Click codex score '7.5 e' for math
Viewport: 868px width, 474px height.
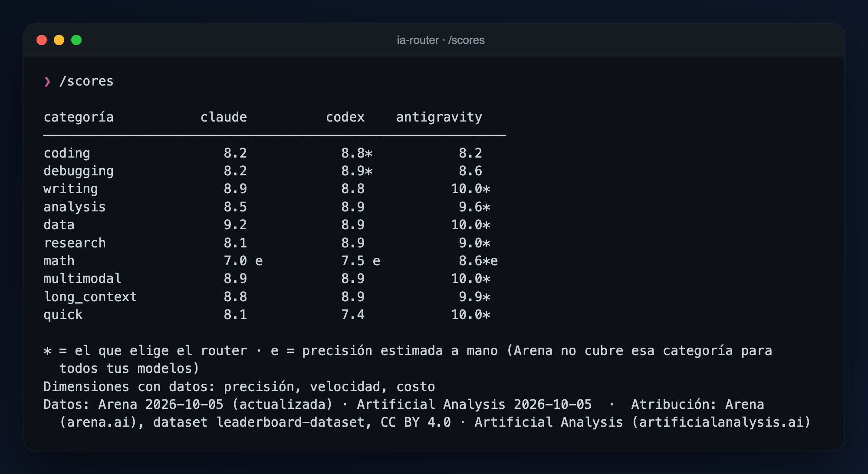click(x=361, y=261)
